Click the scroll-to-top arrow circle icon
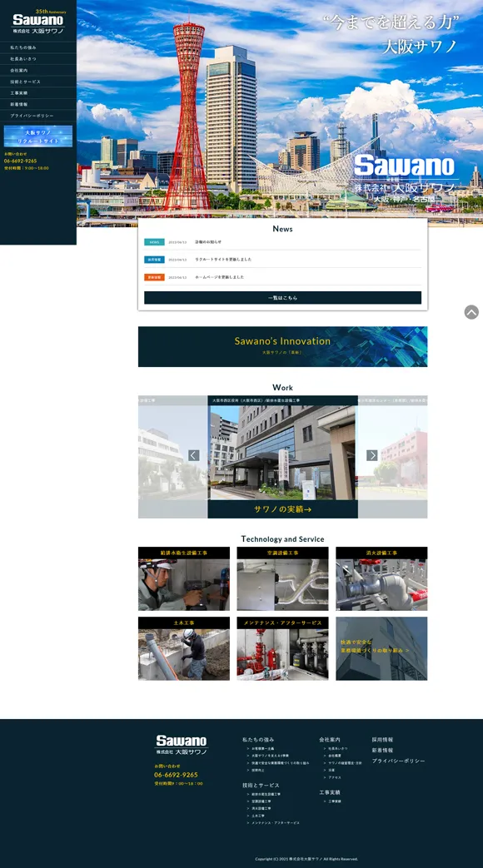Image resolution: width=483 pixels, height=868 pixels. click(x=471, y=311)
